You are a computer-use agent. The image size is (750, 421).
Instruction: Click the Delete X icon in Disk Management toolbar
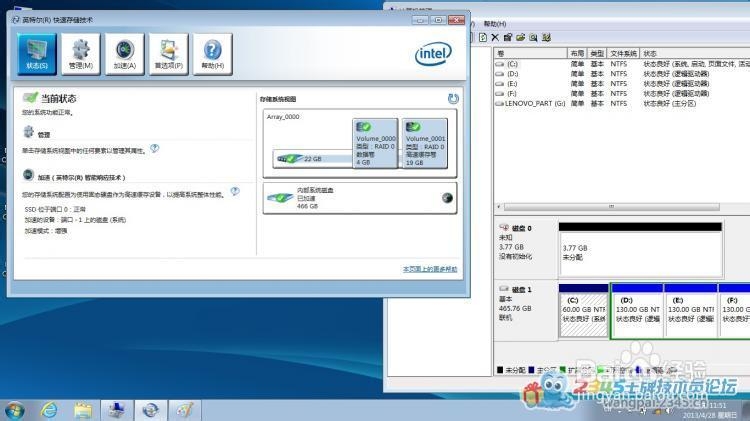[495, 37]
